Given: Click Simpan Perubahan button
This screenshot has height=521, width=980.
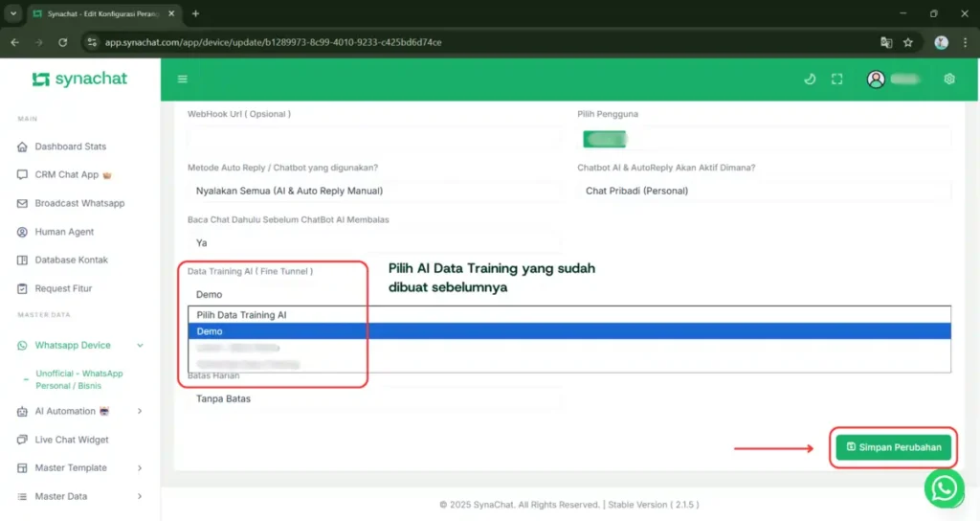Looking at the screenshot, I should pyautogui.click(x=893, y=447).
